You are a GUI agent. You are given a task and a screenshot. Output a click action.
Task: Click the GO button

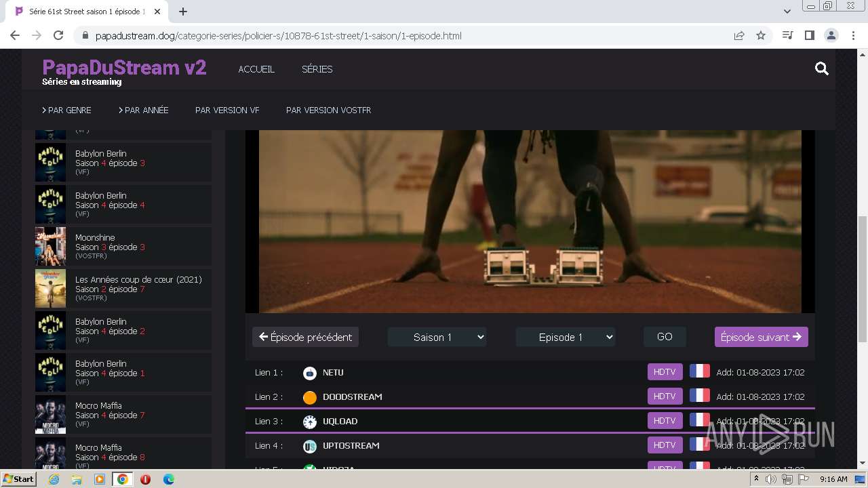[665, 337]
